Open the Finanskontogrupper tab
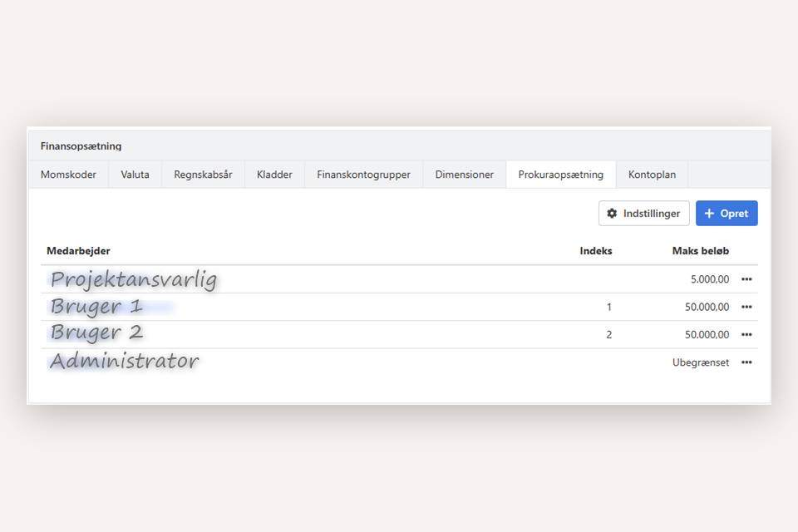Screen dimensions: 798x532 [363, 175]
